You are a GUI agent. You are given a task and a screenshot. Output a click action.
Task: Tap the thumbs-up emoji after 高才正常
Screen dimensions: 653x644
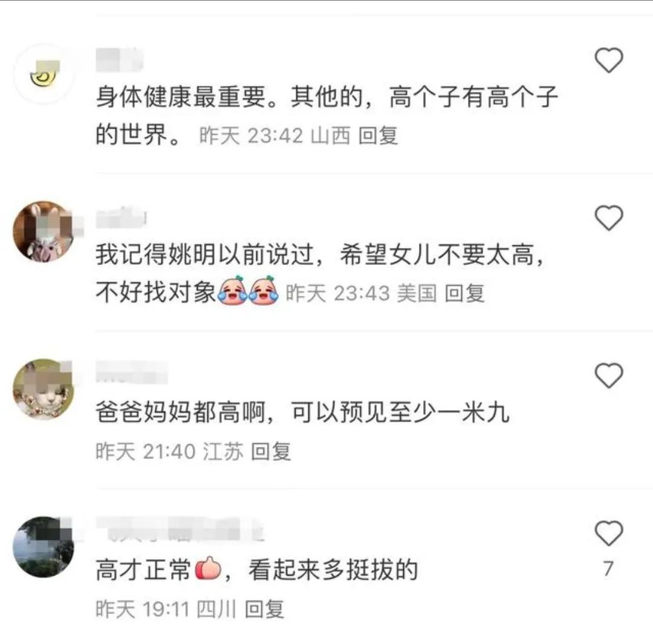(x=208, y=568)
